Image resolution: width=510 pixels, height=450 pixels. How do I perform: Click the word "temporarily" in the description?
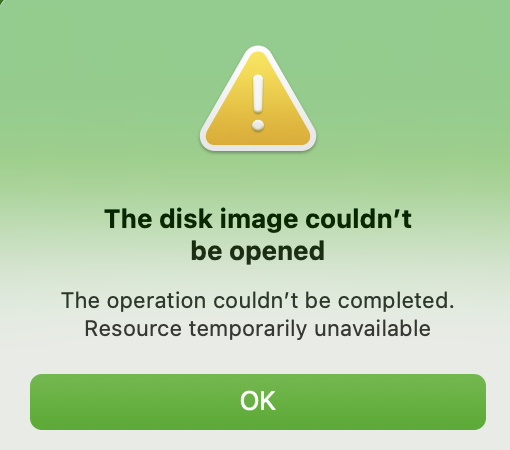pyautogui.click(x=248, y=329)
